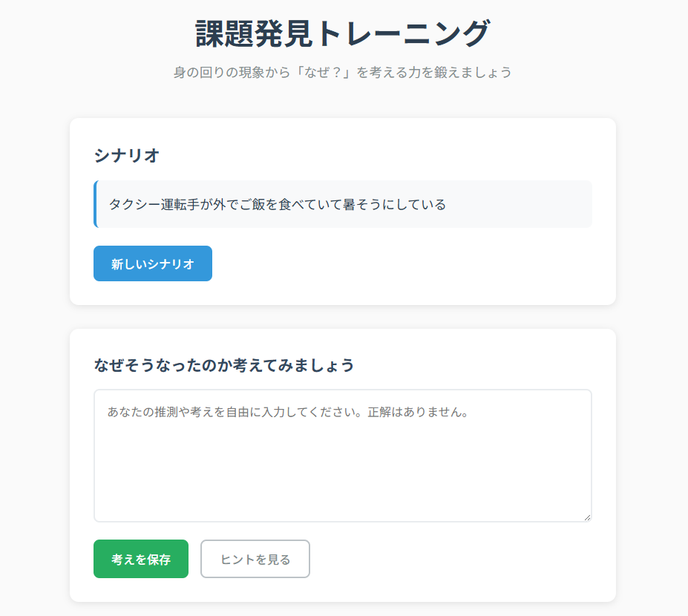Click the シナリオ section heading
The width and height of the screenshot is (688, 616).
tap(127, 156)
